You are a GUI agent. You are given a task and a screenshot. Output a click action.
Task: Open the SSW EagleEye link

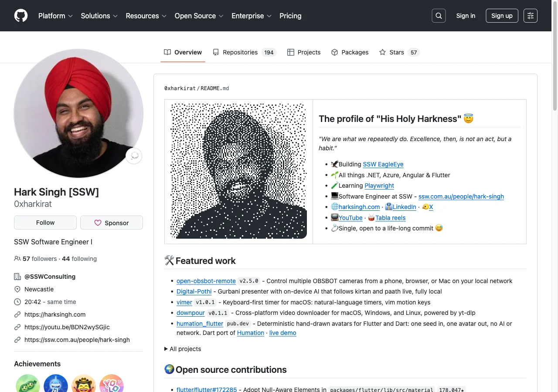tap(383, 164)
